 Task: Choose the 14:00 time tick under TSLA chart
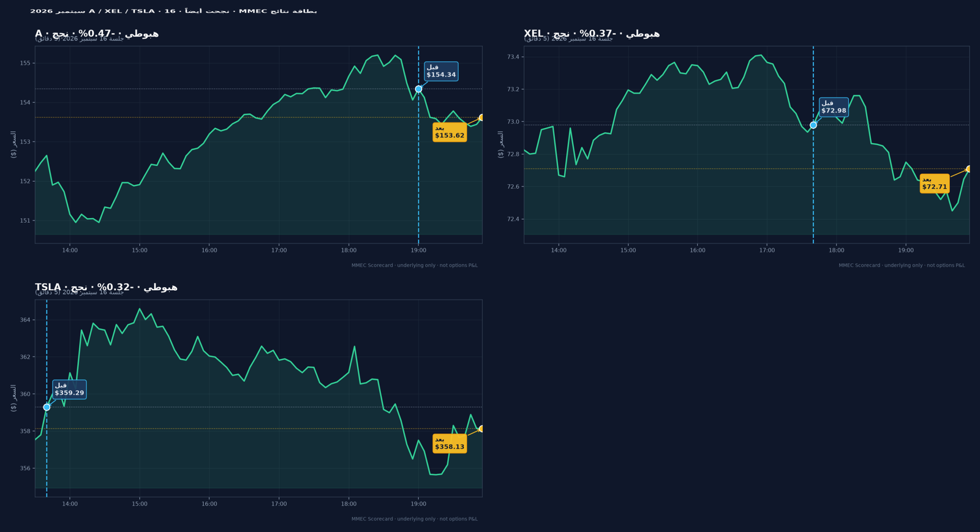click(x=70, y=504)
